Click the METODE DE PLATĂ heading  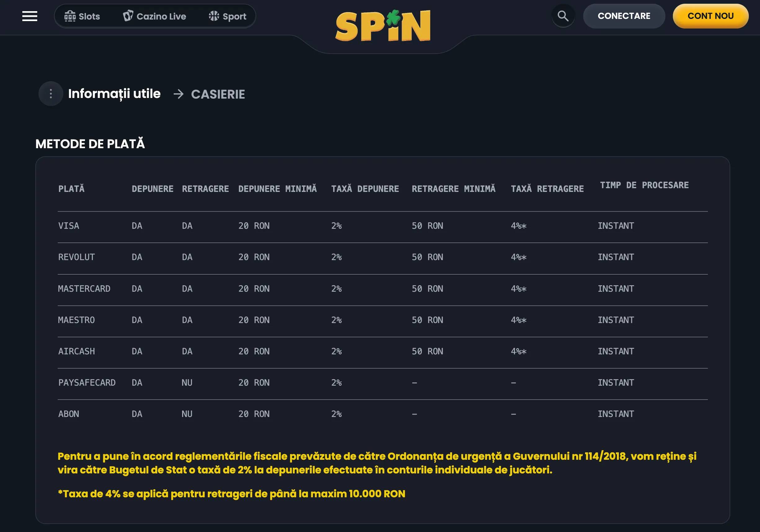coord(90,144)
